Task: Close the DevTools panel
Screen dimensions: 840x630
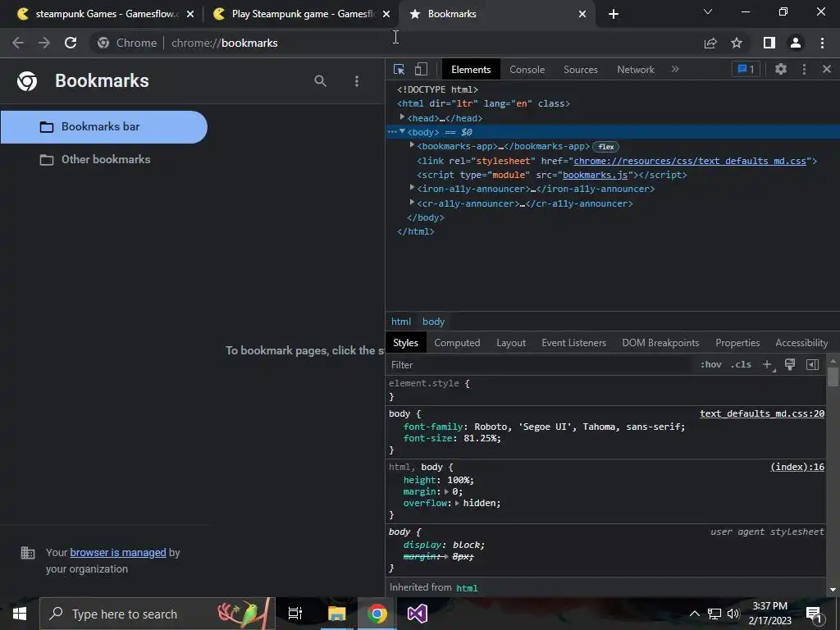Action: click(x=827, y=69)
